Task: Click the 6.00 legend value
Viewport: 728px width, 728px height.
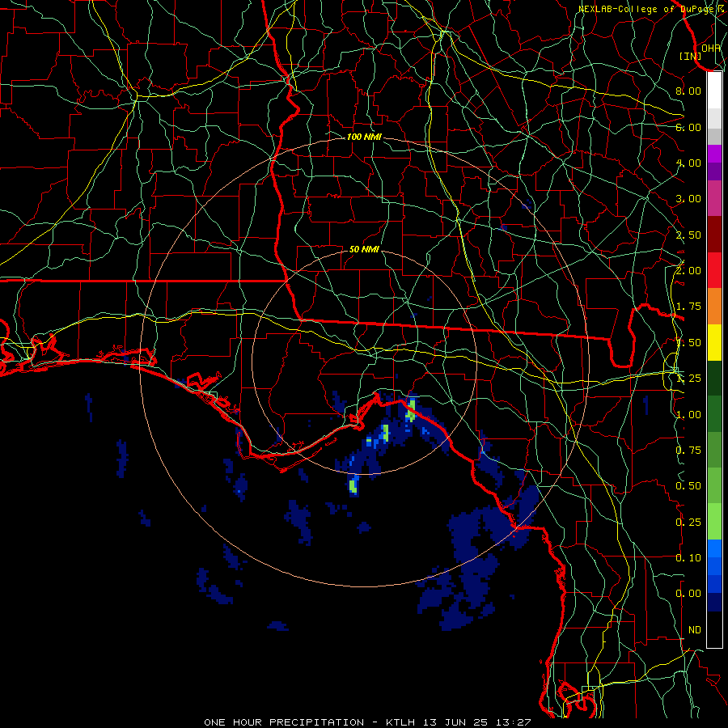Action: click(x=688, y=127)
